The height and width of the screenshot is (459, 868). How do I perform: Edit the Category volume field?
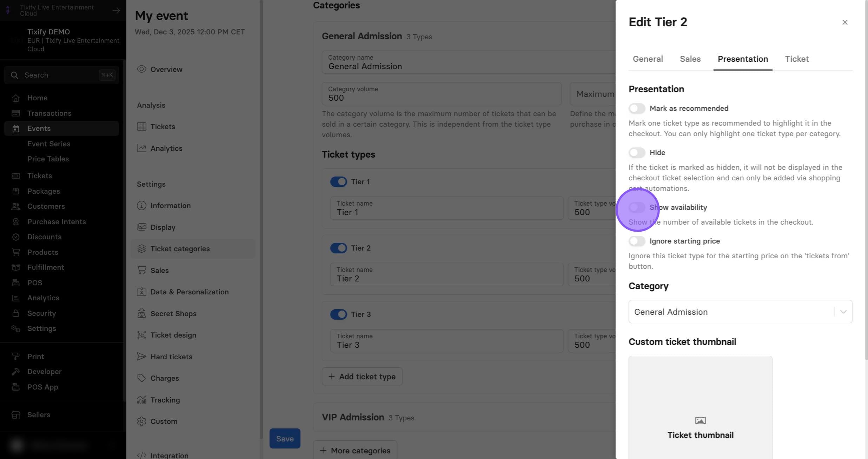point(442,94)
